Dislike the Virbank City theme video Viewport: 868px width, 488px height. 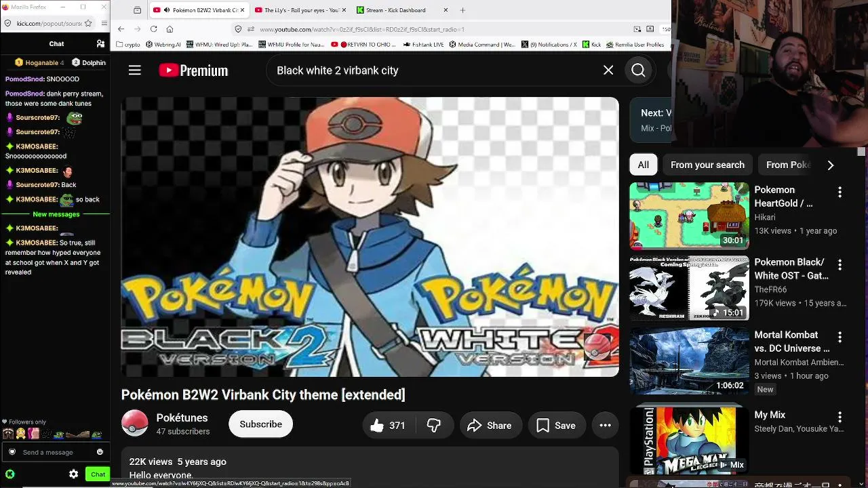coord(434,426)
